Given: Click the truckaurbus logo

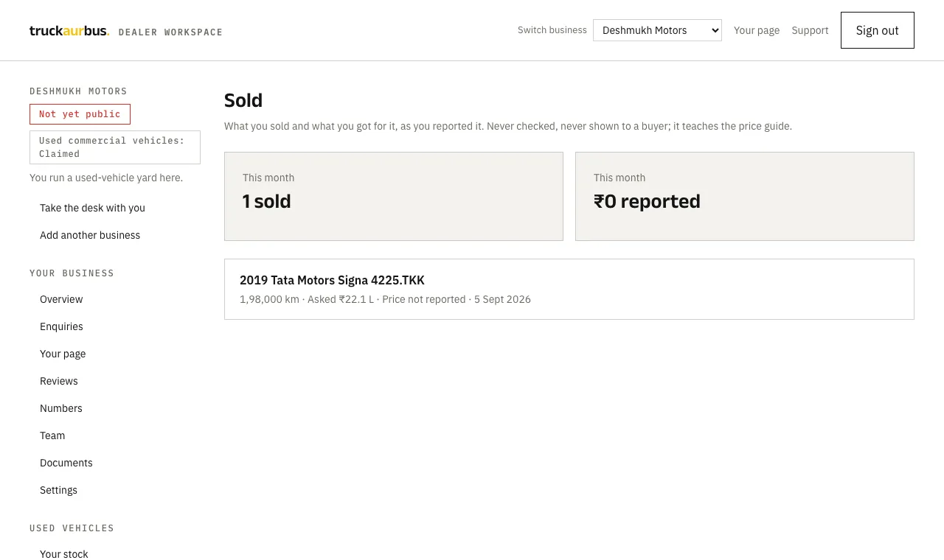Looking at the screenshot, I should 69,31.
